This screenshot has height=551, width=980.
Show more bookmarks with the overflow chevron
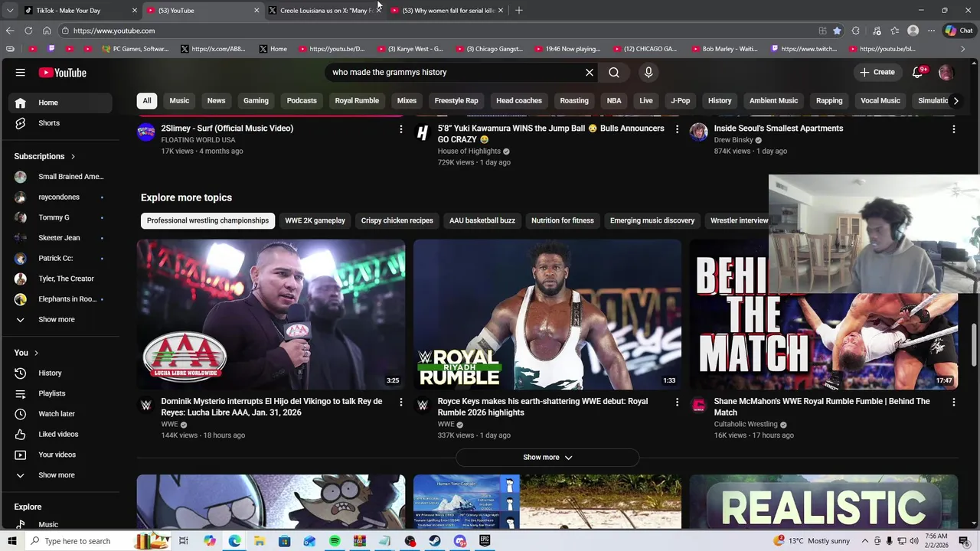coord(962,49)
